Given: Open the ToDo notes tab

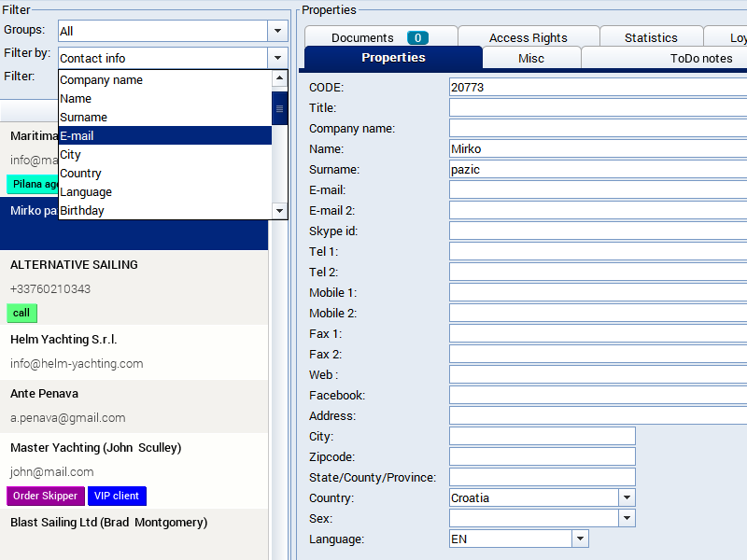Looking at the screenshot, I should [x=700, y=58].
